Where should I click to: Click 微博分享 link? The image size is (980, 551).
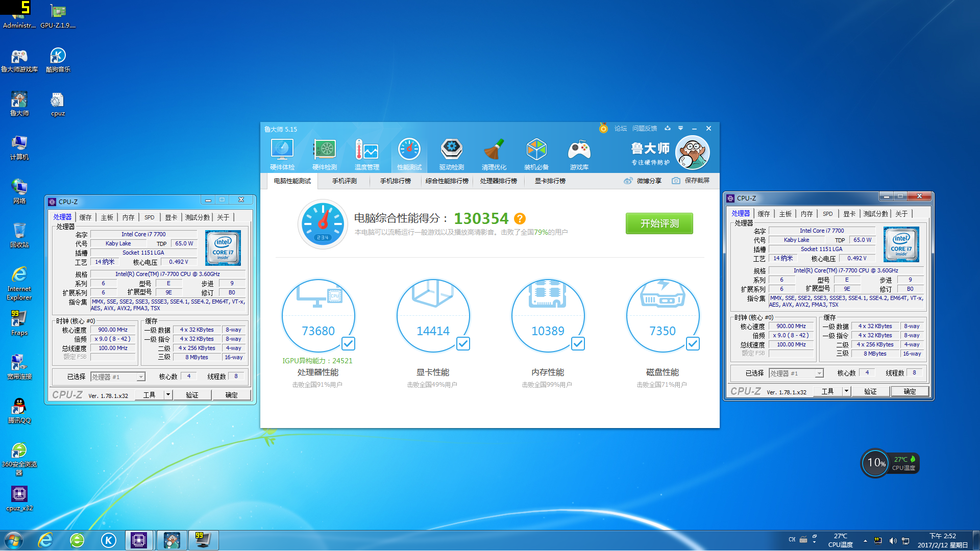(x=643, y=181)
